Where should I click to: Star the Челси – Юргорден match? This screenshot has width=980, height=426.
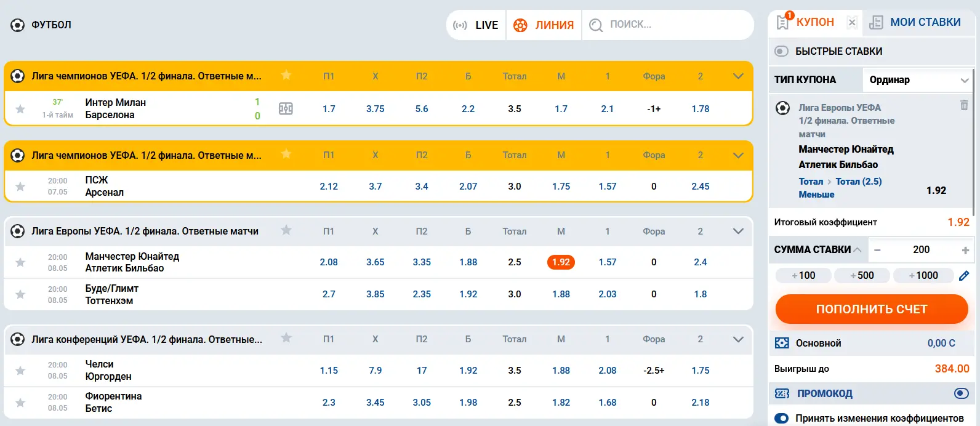tap(20, 371)
